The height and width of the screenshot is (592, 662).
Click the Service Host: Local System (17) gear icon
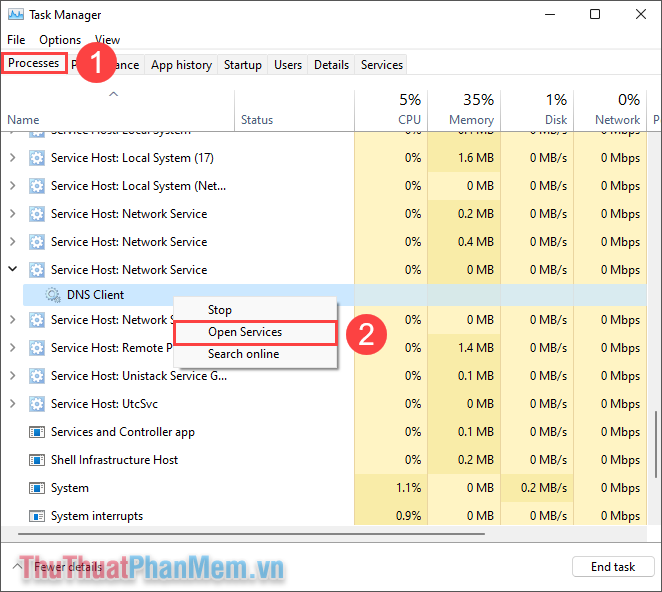(37, 158)
